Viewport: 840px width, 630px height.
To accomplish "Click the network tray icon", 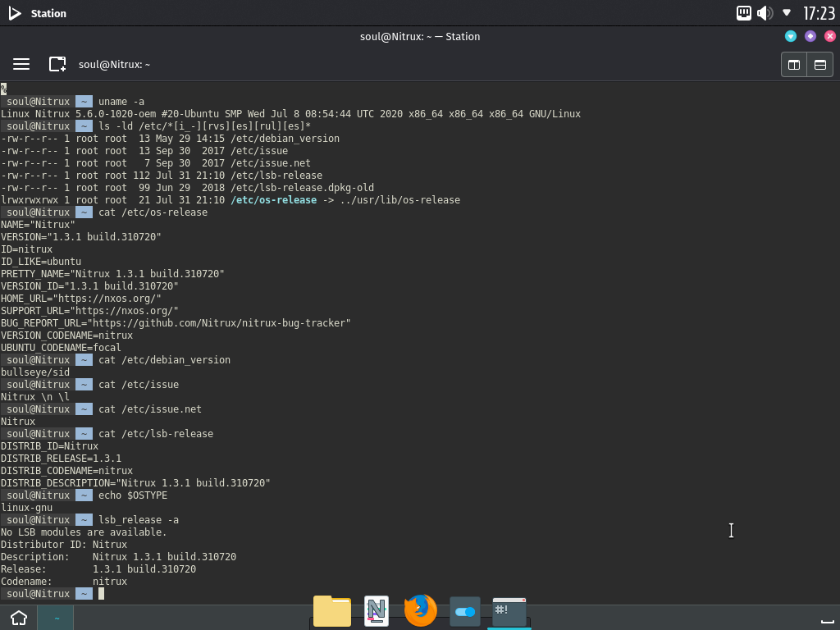I will 743,13.
